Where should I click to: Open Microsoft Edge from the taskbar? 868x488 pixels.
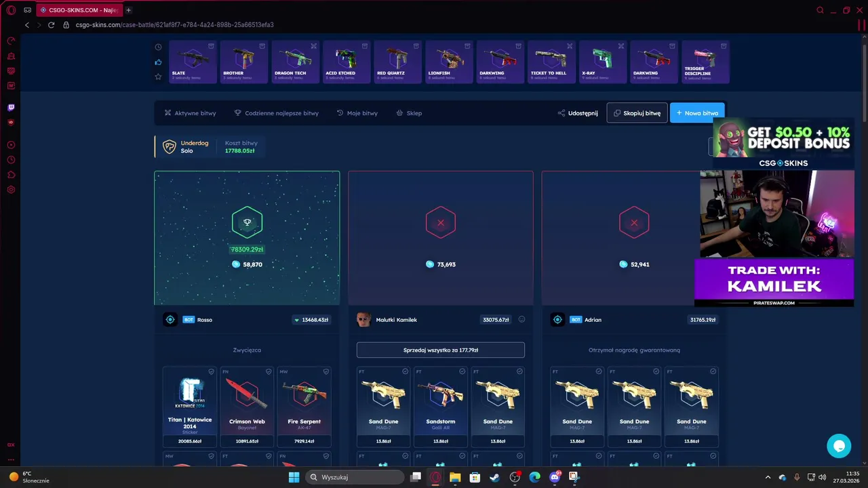point(534,477)
